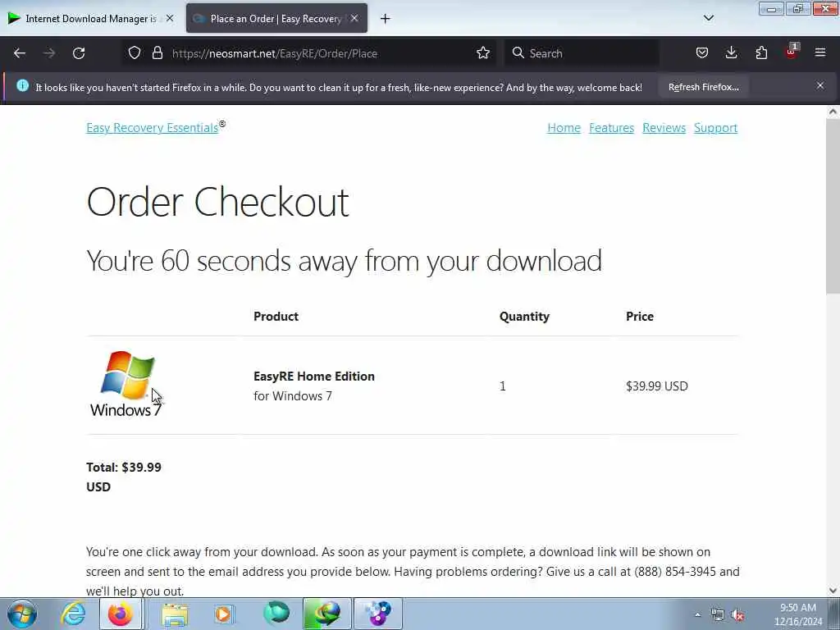Open the clock showing 9:50 AM
This screenshot has width=840, height=630.
pos(798,614)
